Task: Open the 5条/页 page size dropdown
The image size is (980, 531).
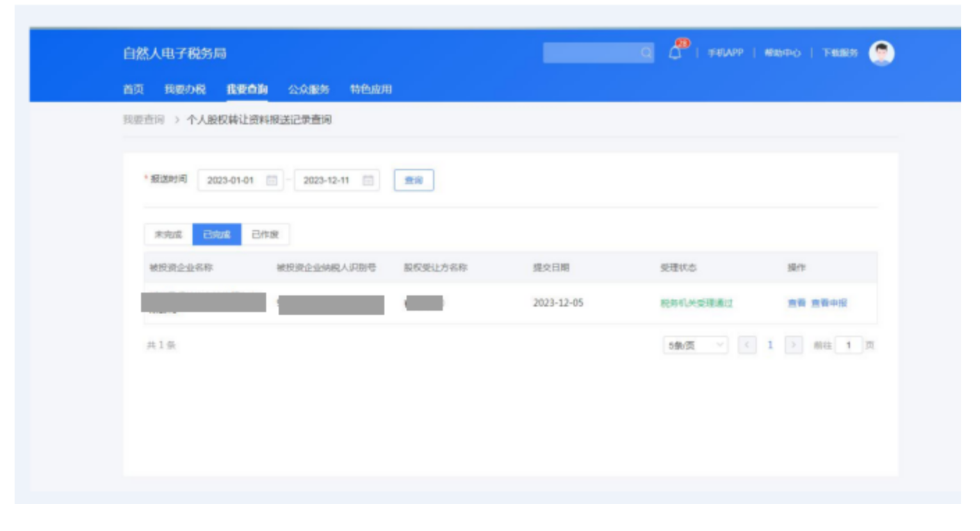Action: [x=696, y=345]
